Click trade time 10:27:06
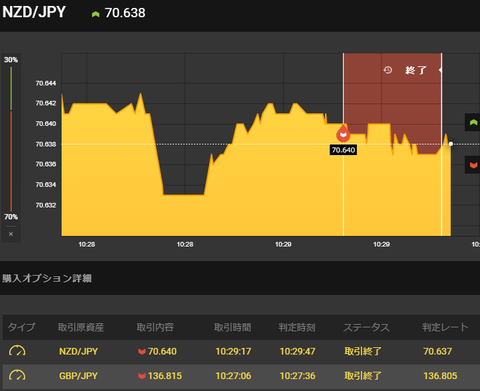Viewport: 480px width, 391px height. pyautogui.click(x=233, y=376)
